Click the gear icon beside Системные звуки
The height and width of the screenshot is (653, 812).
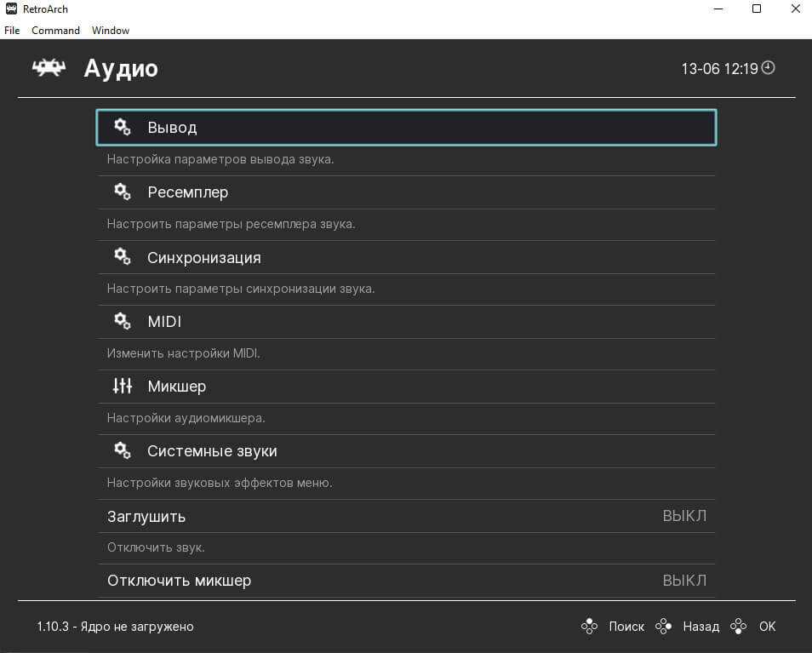pos(123,450)
